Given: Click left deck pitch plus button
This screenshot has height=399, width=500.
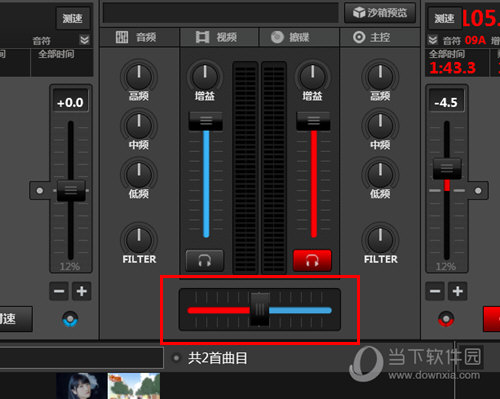Looking at the screenshot, I should click(x=82, y=291).
